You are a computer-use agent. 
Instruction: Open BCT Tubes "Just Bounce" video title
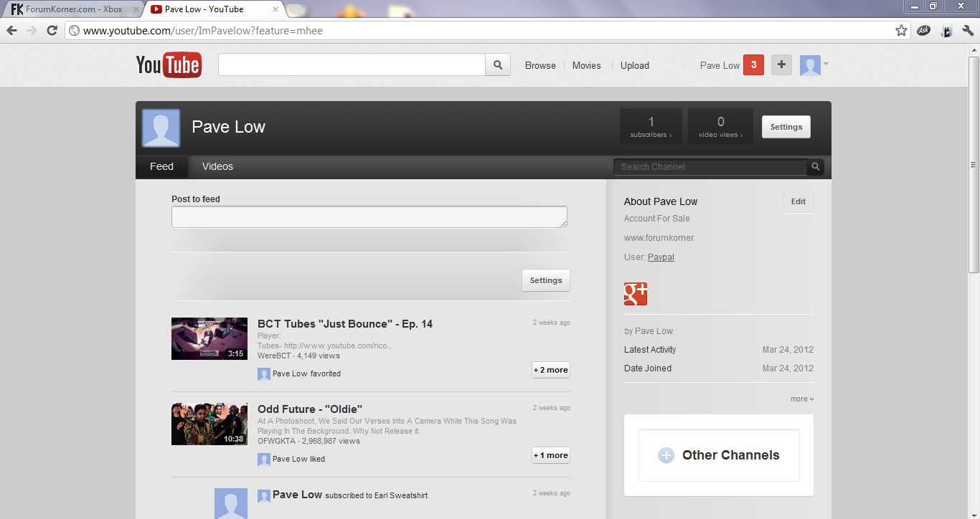pyautogui.click(x=345, y=324)
